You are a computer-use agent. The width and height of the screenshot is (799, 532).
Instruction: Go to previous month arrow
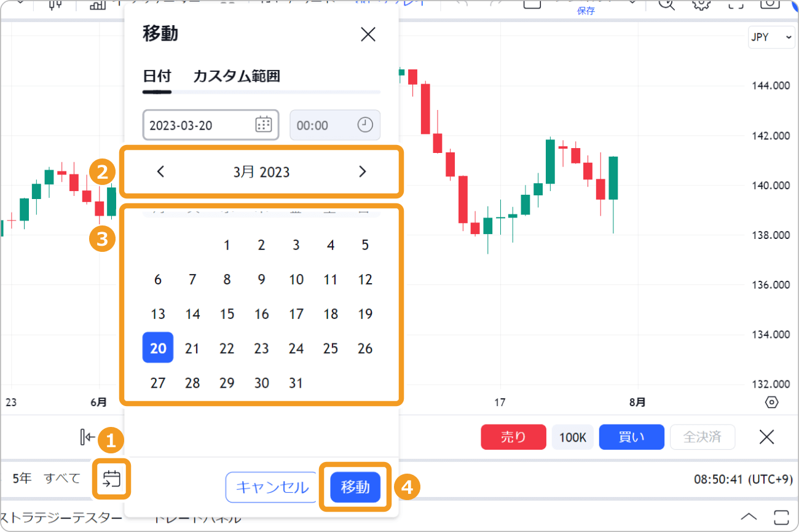(x=160, y=172)
